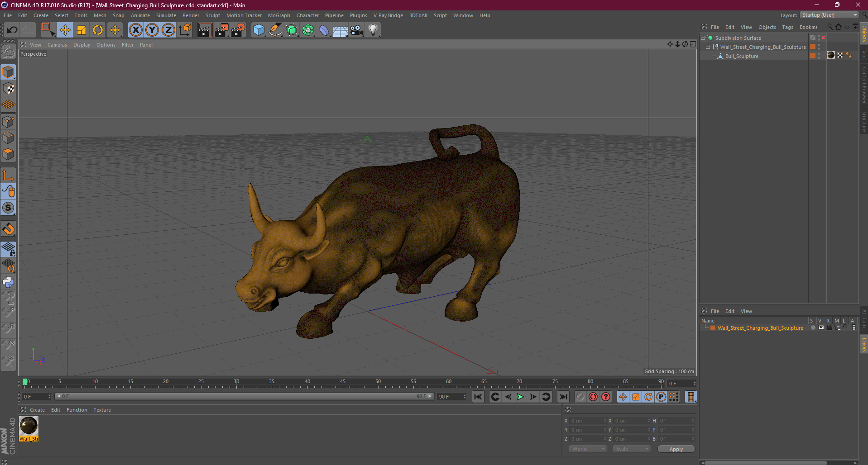This screenshot has width=868, height=465.
Task: Toggle coordinate system icon
Action: (185, 30)
